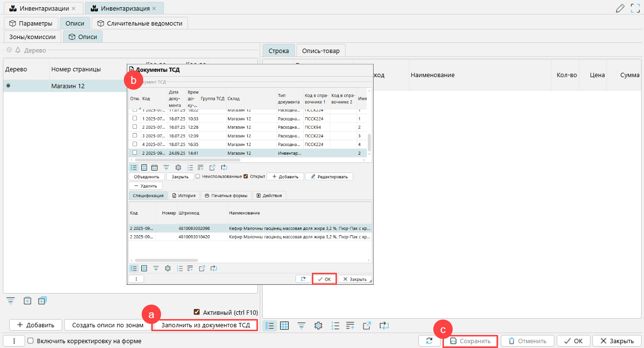This screenshot has width=644, height=348.
Task: Click the calendar icon in Документы ТСД toolbar
Action: (x=155, y=168)
